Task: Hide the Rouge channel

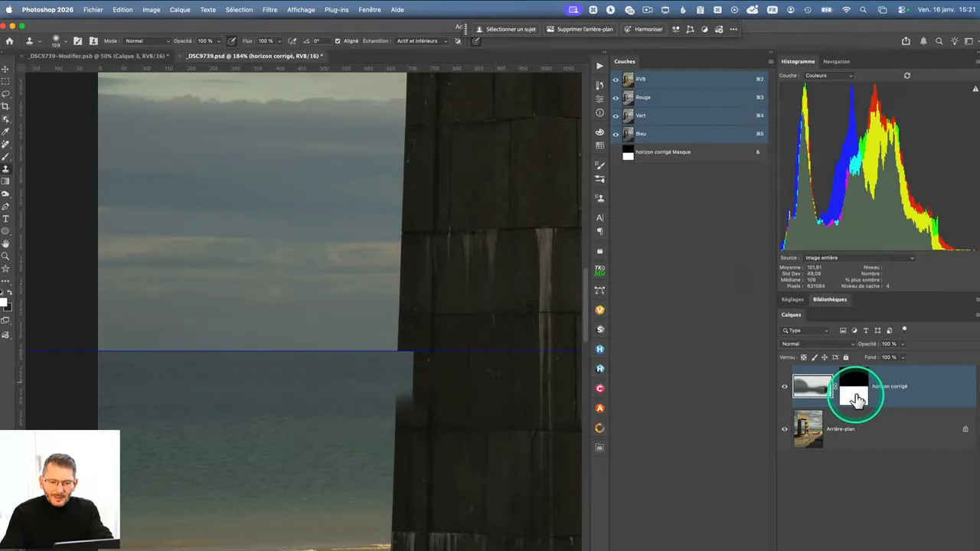Action: coord(616,97)
